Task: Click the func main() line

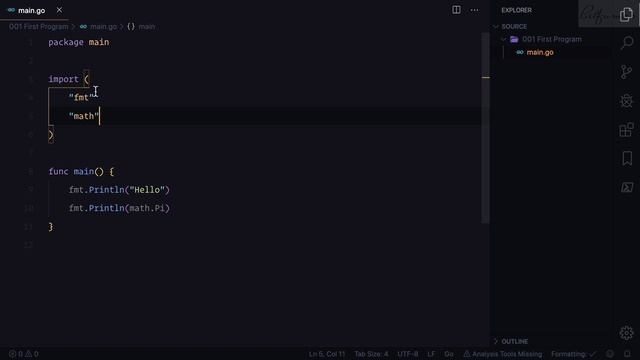Action: coord(81,171)
